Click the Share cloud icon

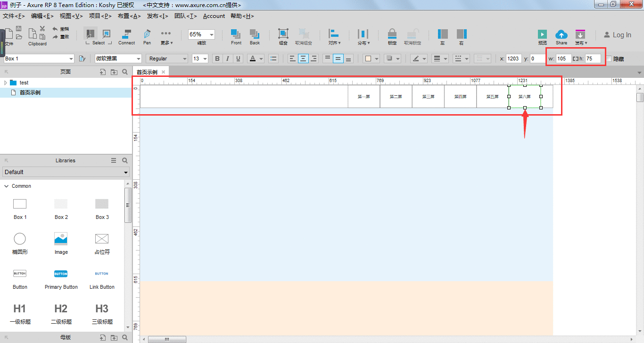click(x=561, y=34)
